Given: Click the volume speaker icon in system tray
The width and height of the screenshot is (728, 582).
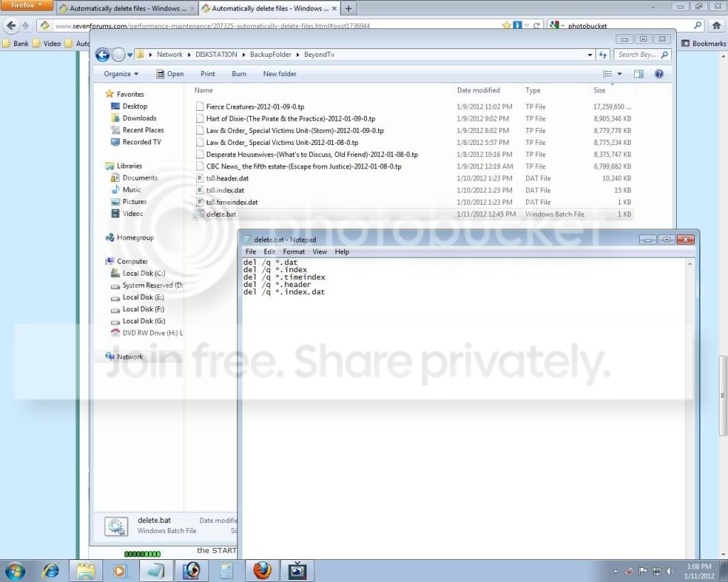Looking at the screenshot, I should coord(670,571).
